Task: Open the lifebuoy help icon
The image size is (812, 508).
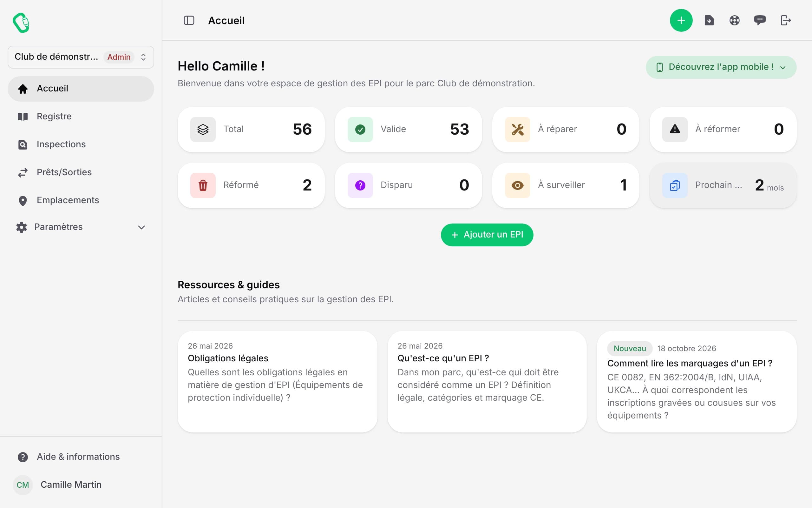Action: pos(735,21)
